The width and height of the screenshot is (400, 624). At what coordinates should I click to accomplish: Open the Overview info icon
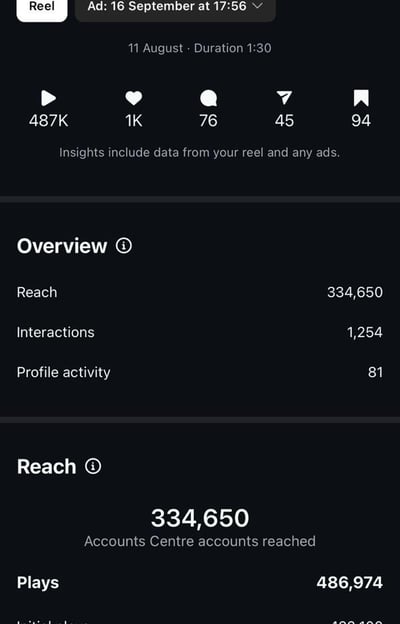(x=124, y=246)
